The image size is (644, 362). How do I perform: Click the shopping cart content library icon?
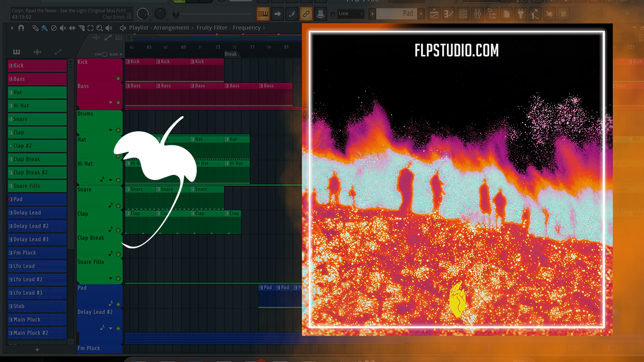(563, 14)
